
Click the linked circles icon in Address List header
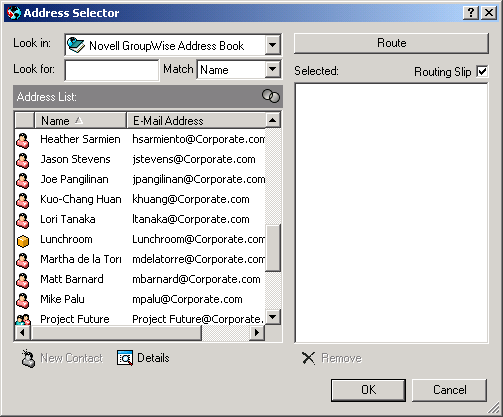[271, 96]
